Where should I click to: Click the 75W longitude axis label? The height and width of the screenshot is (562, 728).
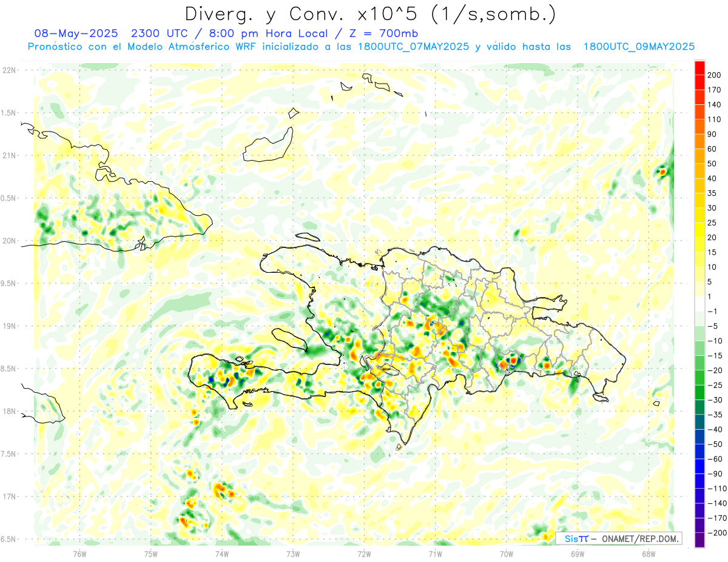[x=150, y=553]
